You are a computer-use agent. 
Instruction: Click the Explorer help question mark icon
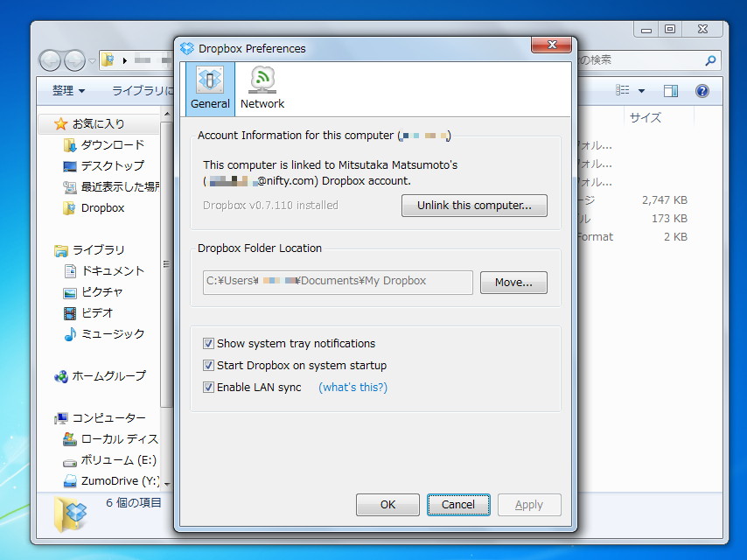(x=701, y=90)
